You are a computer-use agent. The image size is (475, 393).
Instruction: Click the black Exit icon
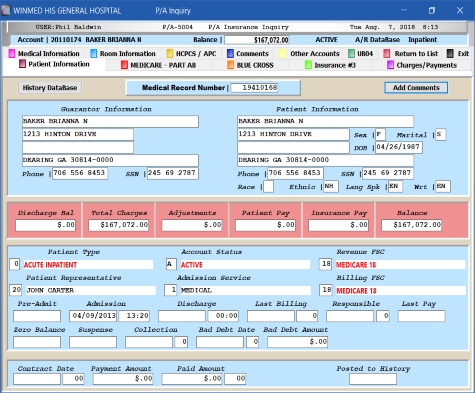450,54
